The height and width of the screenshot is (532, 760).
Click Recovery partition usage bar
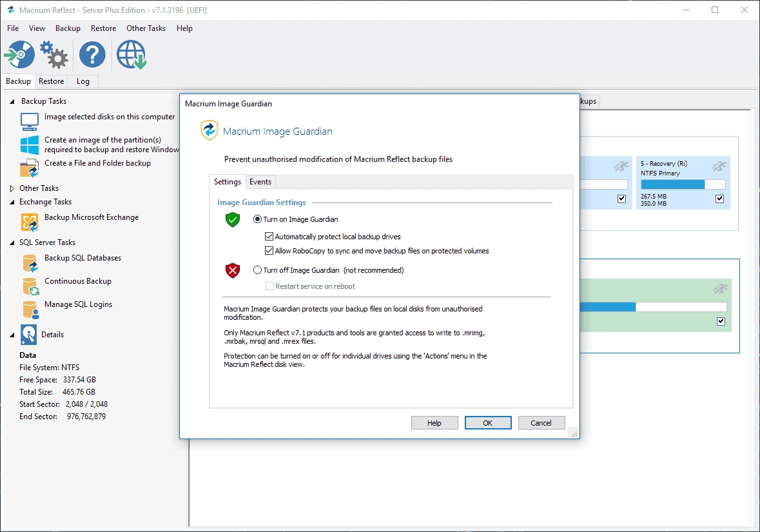coord(683,184)
